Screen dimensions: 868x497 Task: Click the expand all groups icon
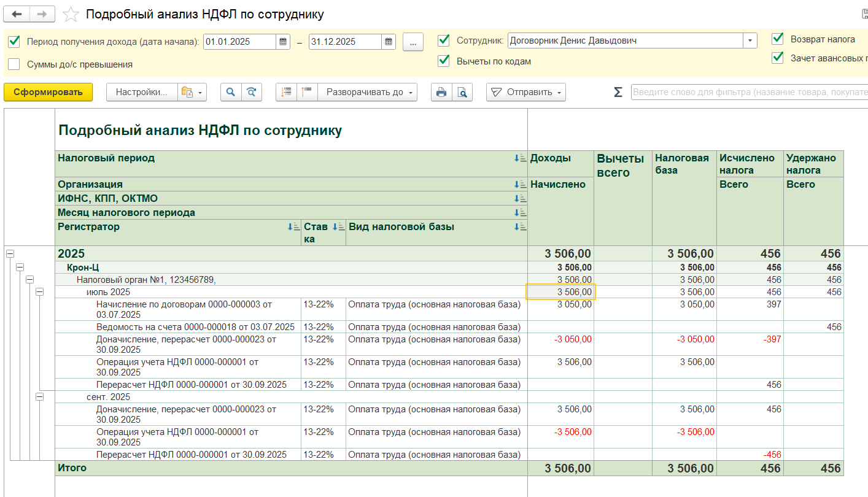(286, 92)
